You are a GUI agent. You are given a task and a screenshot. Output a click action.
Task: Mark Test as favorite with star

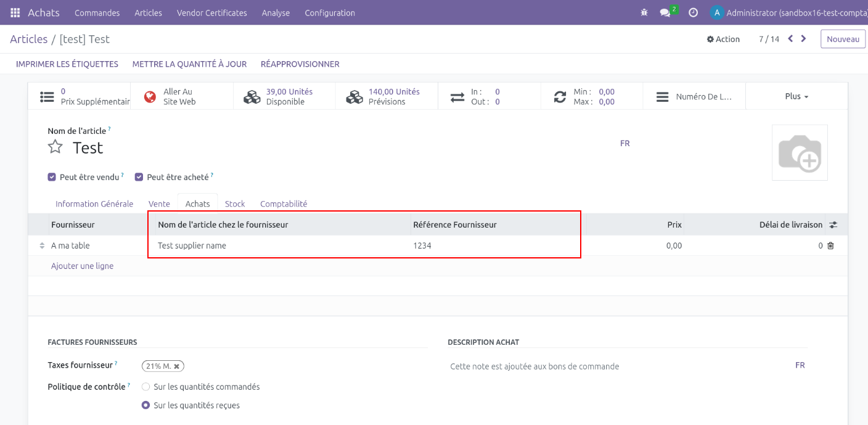[x=55, y=147]
